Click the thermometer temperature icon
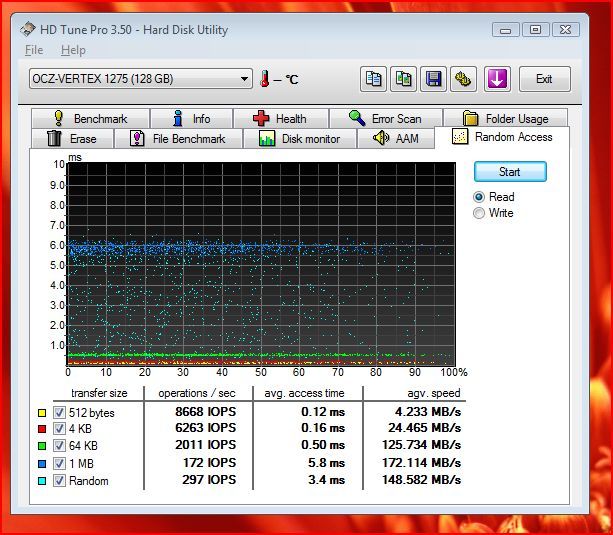The width and height of the screenshot is (613, 535). (x=265, y=79)
